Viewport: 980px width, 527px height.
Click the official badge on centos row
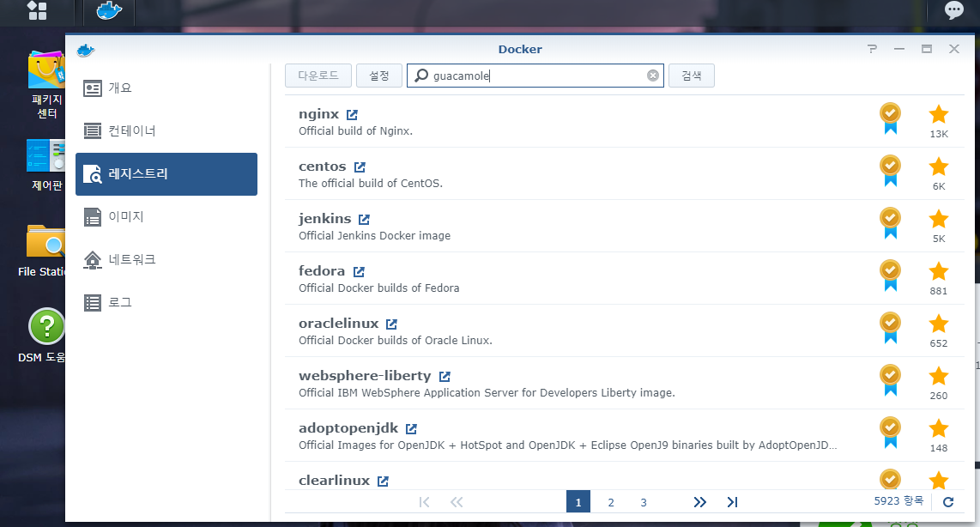click(890, 172)
